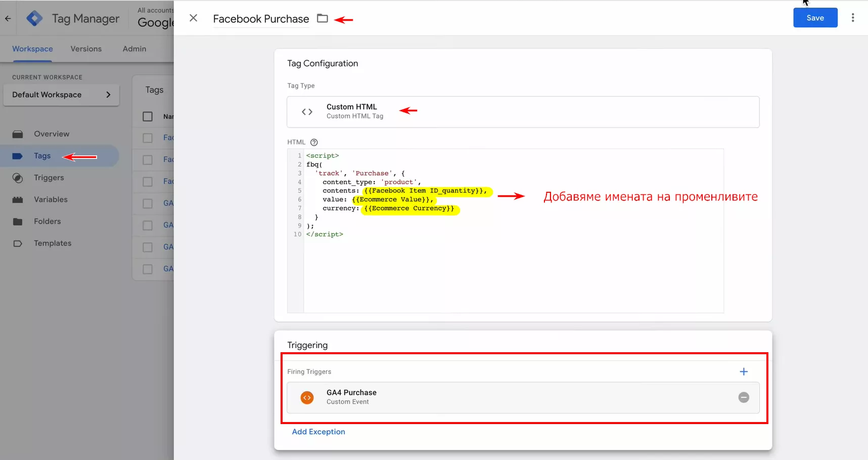Click the Triggers target icon

click(18, 178)
